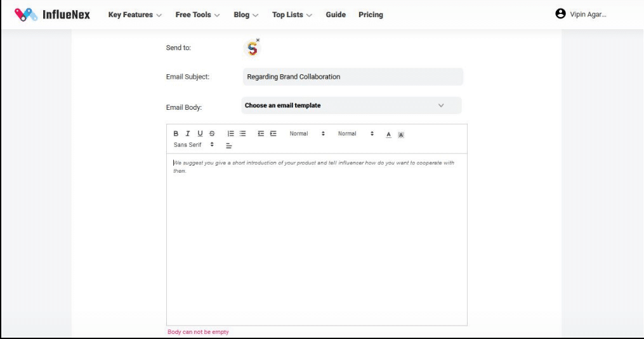
Task: Click the Vipin Agar... account name
Action: (x=588, y=15)
